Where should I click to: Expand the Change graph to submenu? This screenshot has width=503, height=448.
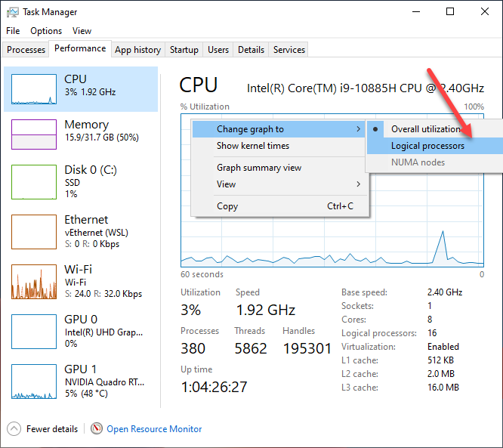pos(279,129)
